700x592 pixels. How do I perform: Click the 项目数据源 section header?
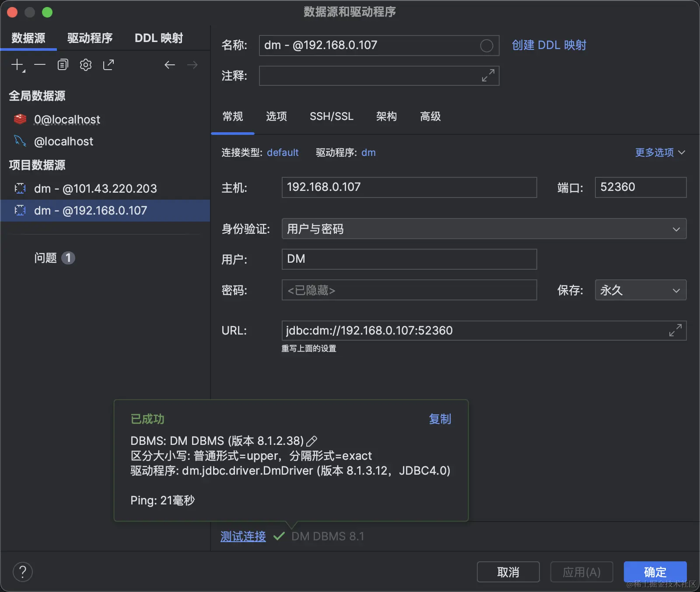point(37,165)
